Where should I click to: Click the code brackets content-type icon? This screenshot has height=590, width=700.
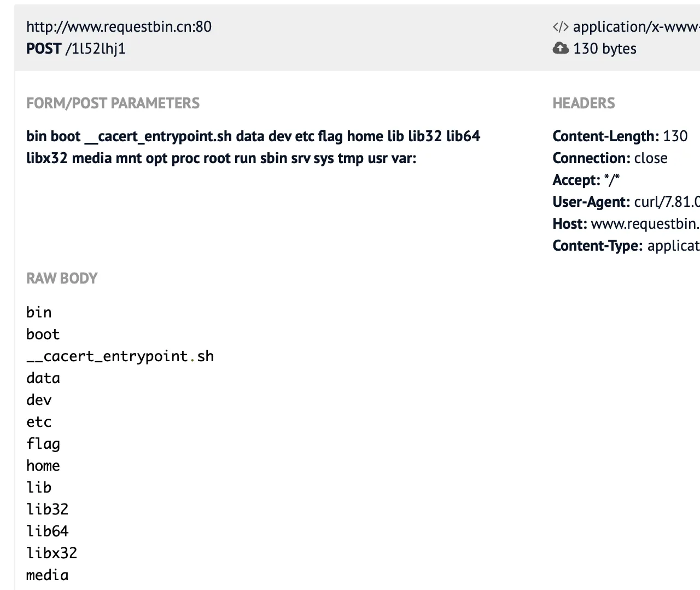(x=561, y=27)
